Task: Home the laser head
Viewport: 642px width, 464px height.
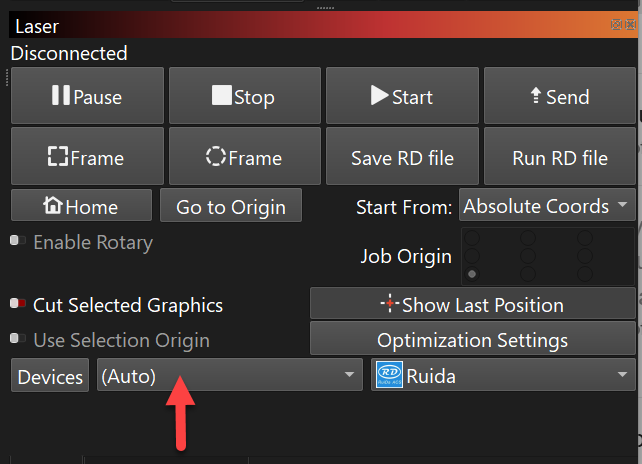Action: [81, 207]
